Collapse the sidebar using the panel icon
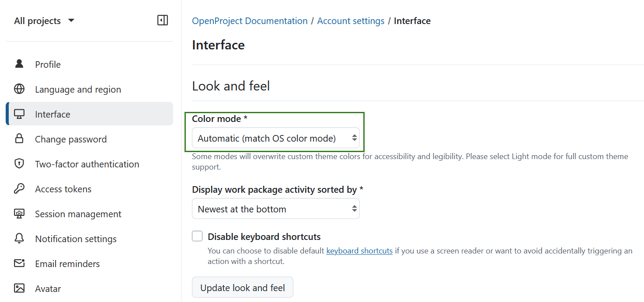Screen dimensions: 644x302 pyautogui.click(x=162, y=20)
